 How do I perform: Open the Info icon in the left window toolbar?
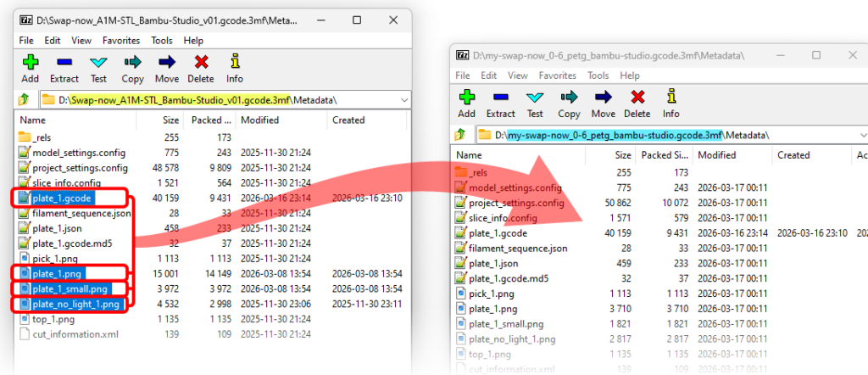(235, 64)
